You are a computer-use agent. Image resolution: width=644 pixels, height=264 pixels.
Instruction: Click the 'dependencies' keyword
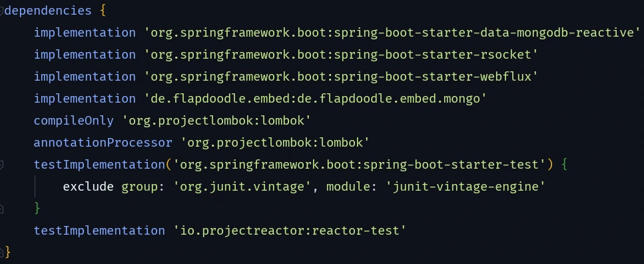(x=48, y=11)
